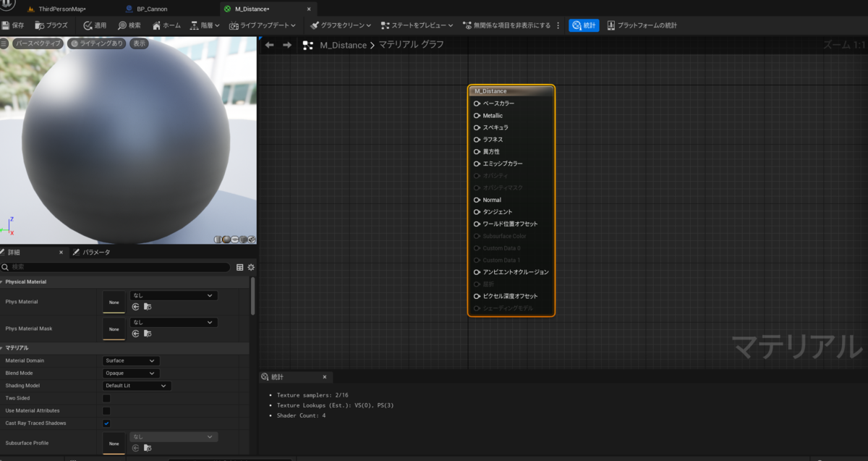Click the ホーム (Home) toolbar button

tap(166, 25)
